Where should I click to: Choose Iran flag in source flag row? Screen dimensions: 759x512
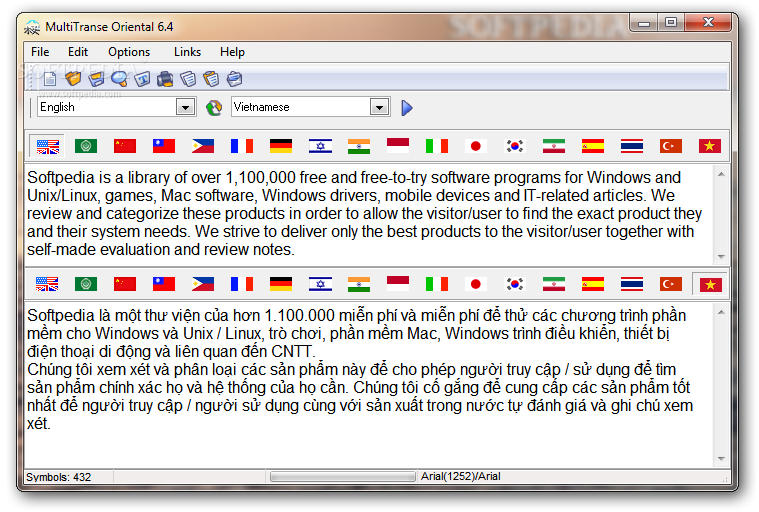(x=554, y=146)
